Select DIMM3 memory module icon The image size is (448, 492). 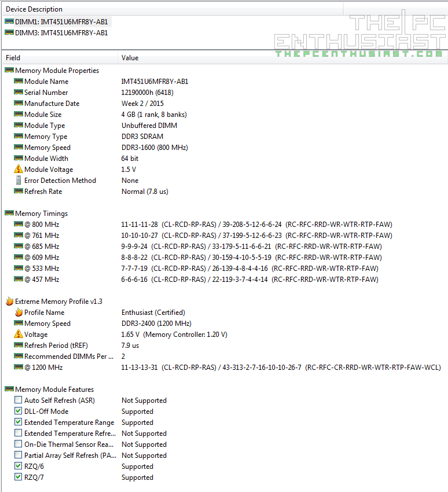pos(9,32)
